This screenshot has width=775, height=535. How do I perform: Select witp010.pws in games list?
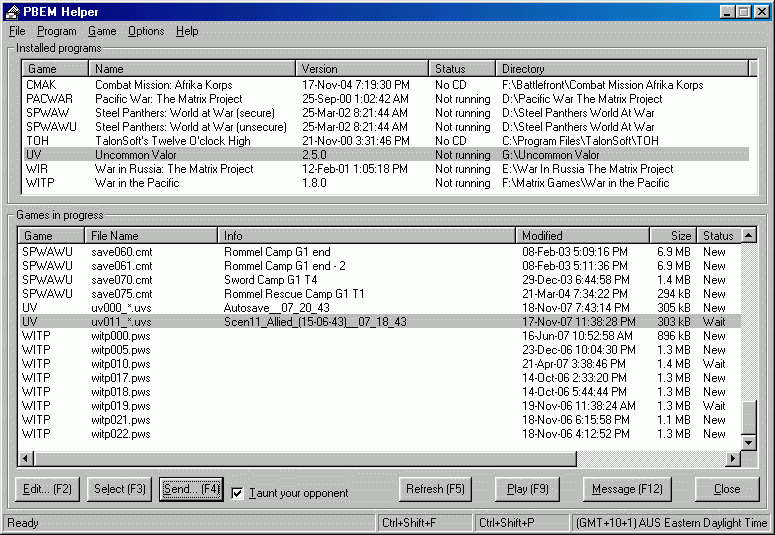click(x=380, y=364)
